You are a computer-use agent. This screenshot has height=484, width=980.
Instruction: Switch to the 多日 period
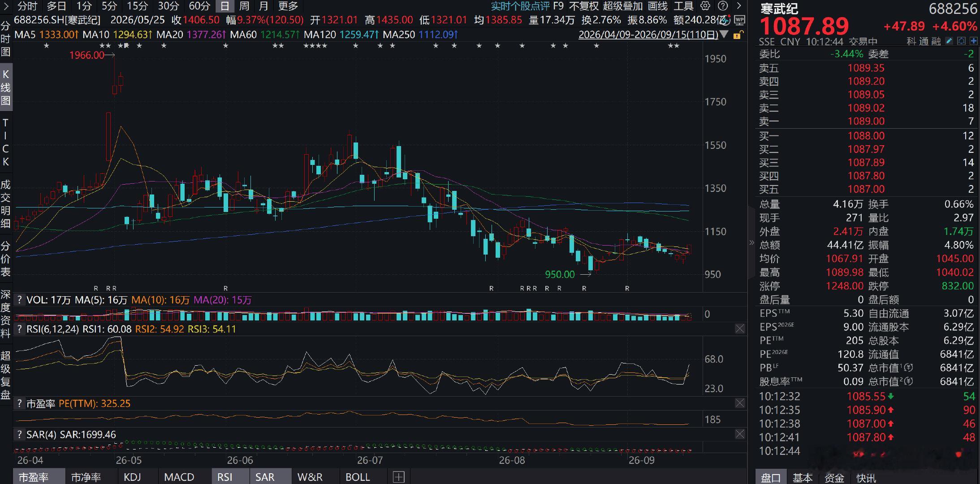tap(56, 6)
